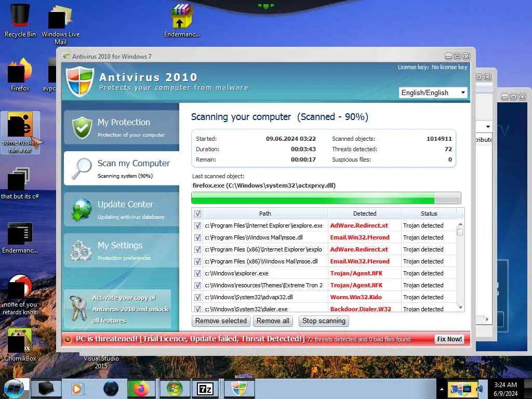Select the Visual Studio 2015 desktop shortcut

pyautogui.click(x=101, y=362)
